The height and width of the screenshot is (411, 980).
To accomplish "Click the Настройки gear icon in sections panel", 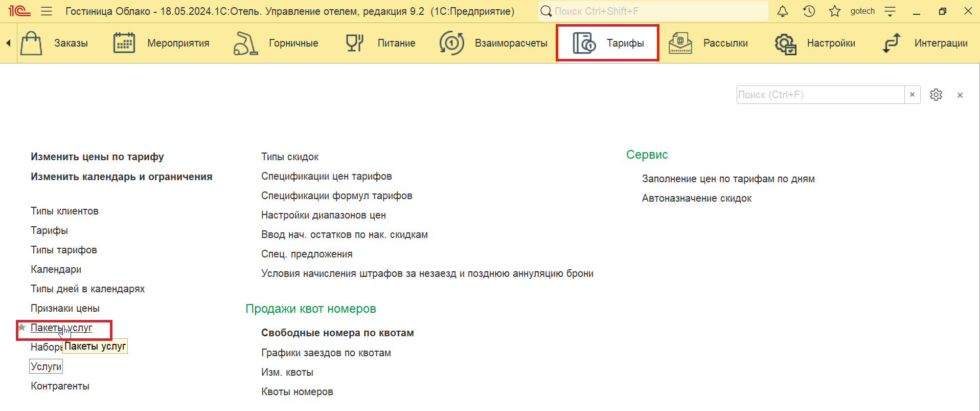I will click(x=786, y=44).
